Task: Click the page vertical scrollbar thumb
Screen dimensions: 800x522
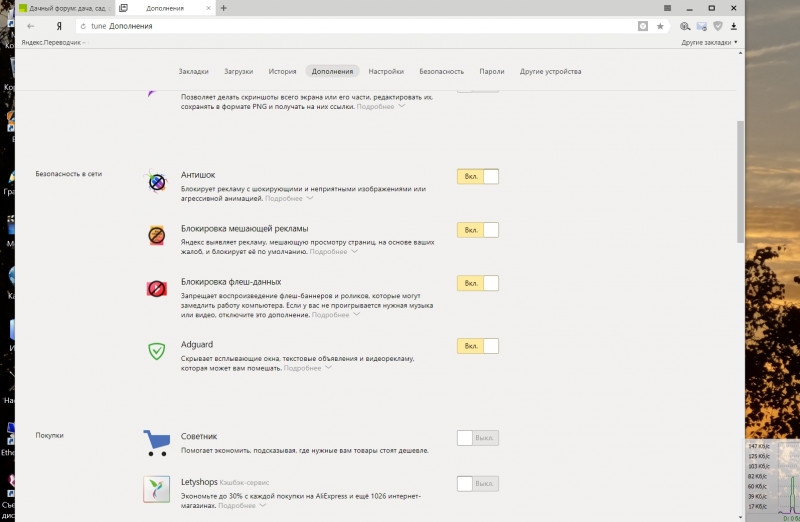Action: tap(740, 182)
